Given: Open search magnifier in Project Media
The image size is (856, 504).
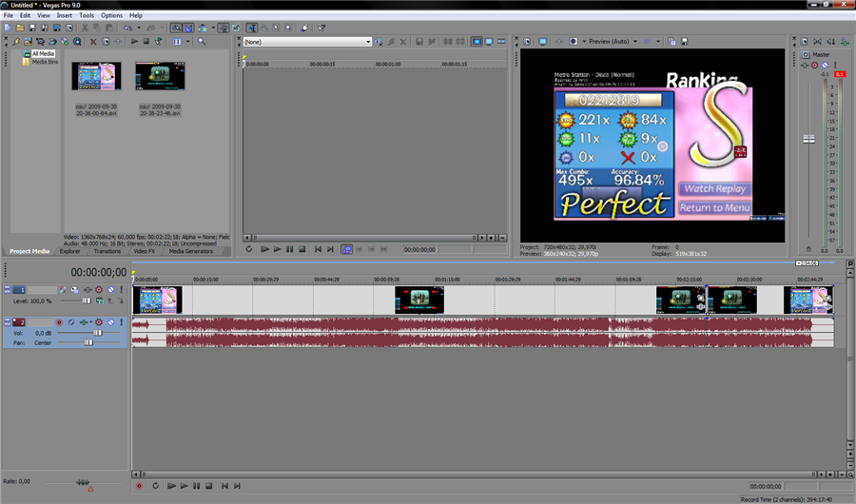Looking at the screenshot, I should coord(202,42).
